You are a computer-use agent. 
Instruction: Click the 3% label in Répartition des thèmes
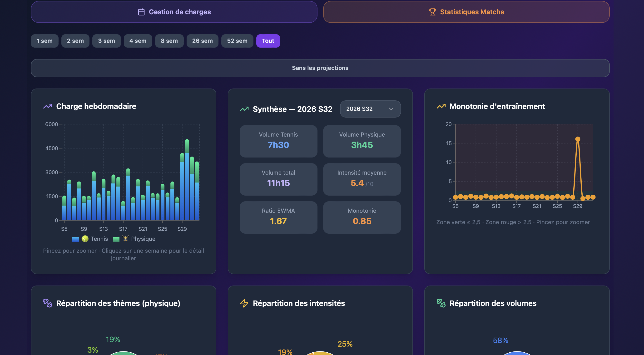93,350
